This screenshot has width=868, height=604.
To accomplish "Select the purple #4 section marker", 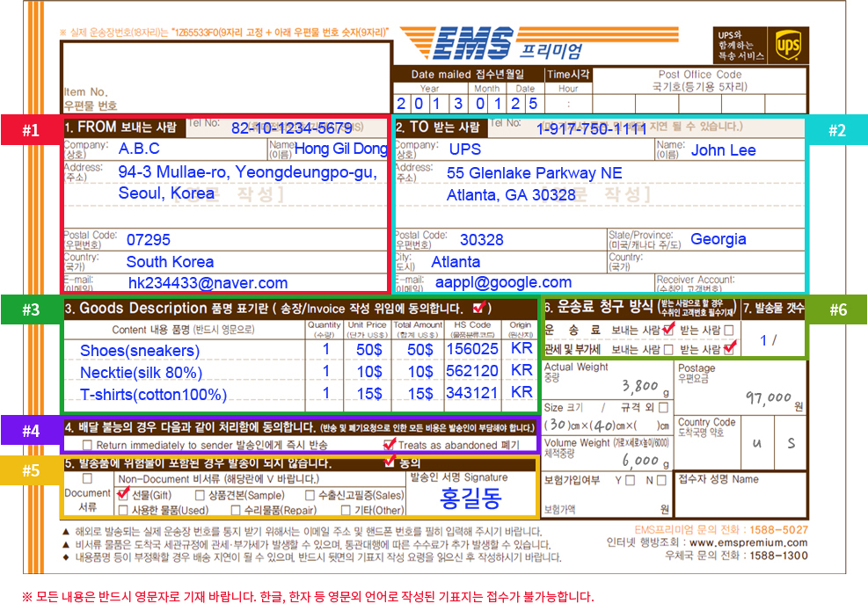I will pyautogui.click(x=31, y=430).
